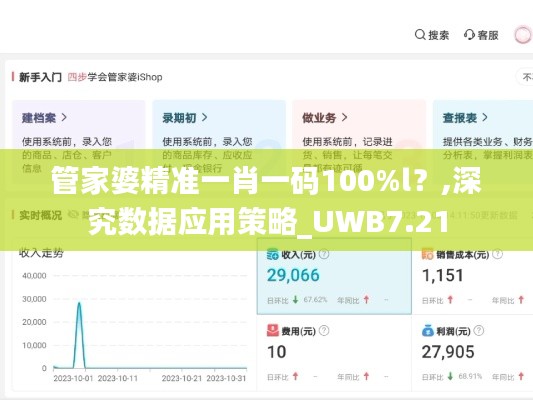This screenshot has width=533, height=400.
Task: Click the 搜索 search link
Action: click(439, 35)
